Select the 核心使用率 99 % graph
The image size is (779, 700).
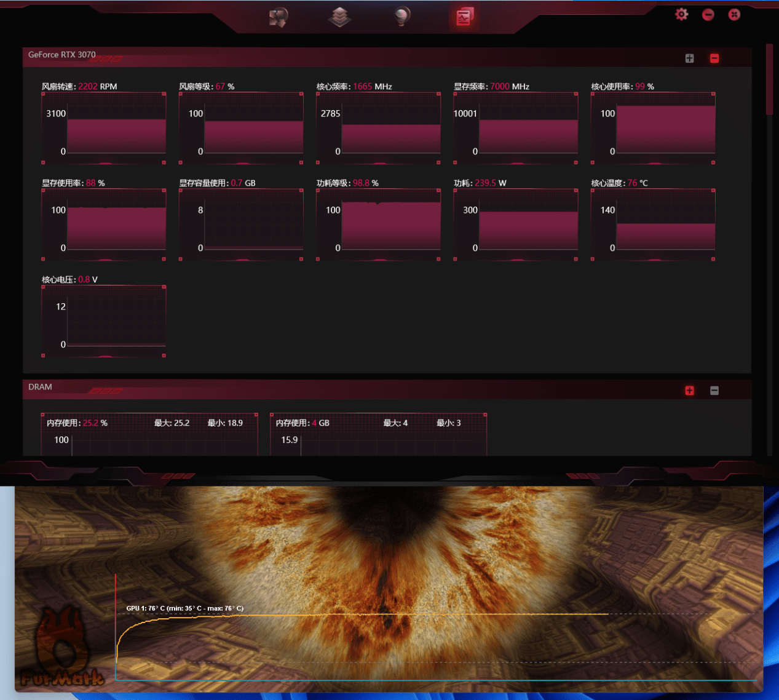tap(653, 128)
